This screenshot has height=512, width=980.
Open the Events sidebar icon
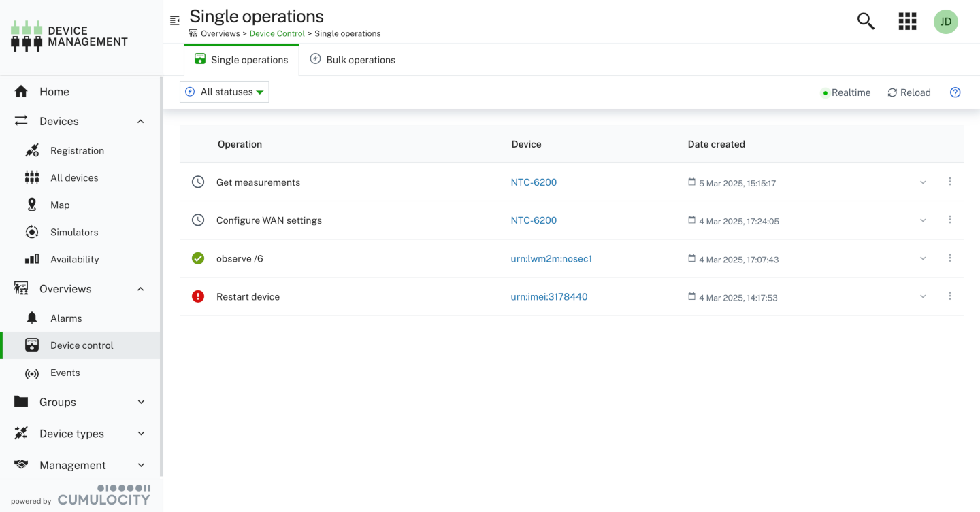[32, 373]
